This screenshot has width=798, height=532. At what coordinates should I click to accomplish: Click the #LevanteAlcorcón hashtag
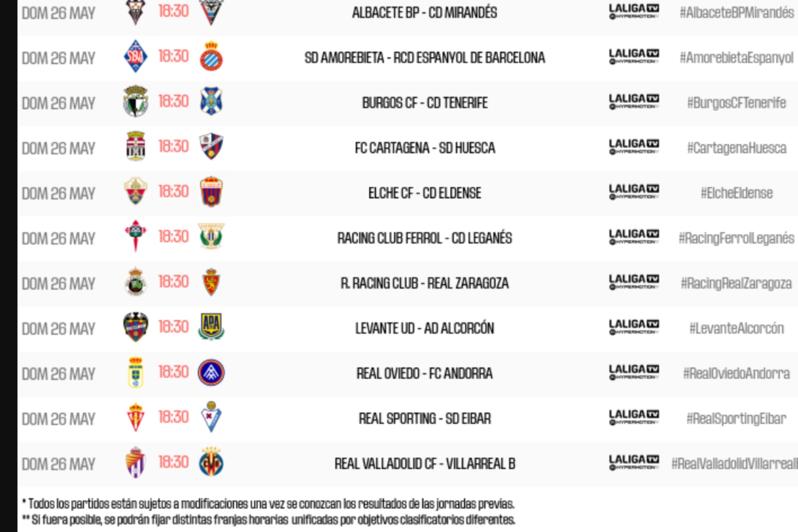tap(736, 328)
